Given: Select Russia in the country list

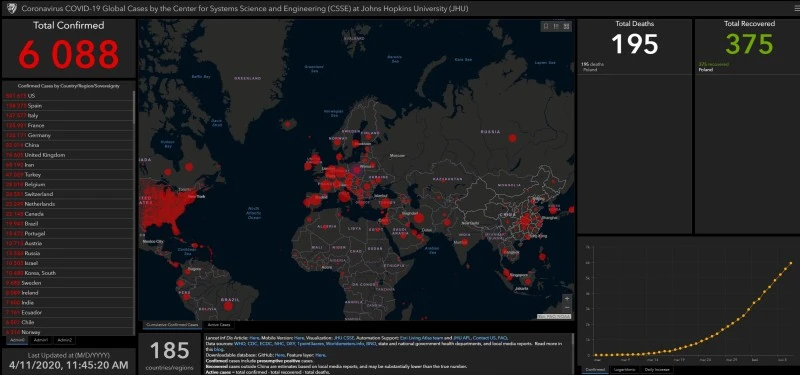Looking at the screenshot, I should pyautogui.click(x=68, y=254).
